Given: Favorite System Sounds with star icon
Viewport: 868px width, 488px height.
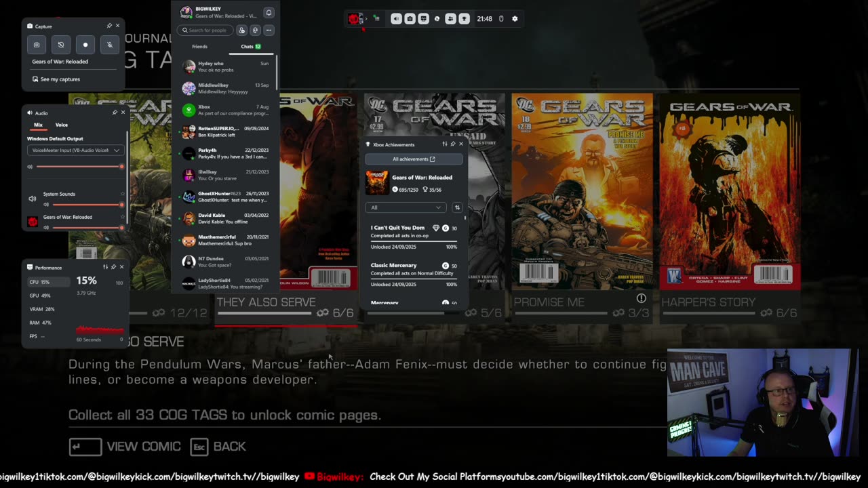Looking at the screenshot, I should coord(123,194).
